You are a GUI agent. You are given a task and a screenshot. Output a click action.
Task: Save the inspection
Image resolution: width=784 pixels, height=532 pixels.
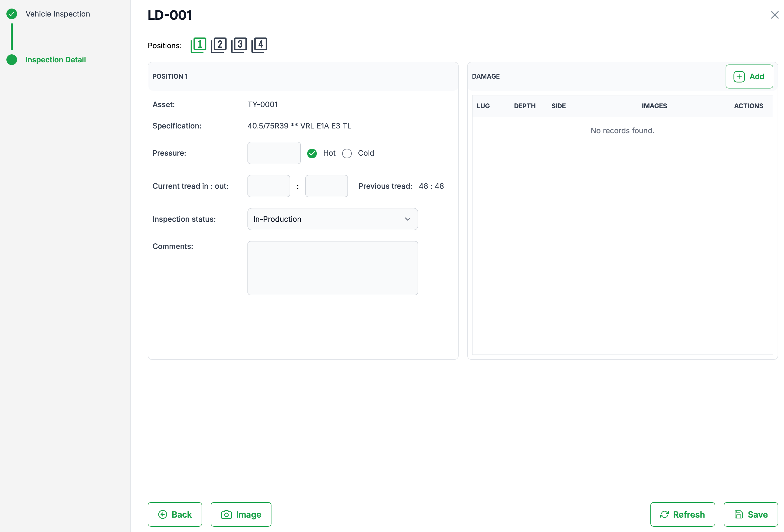click(750, 514)
